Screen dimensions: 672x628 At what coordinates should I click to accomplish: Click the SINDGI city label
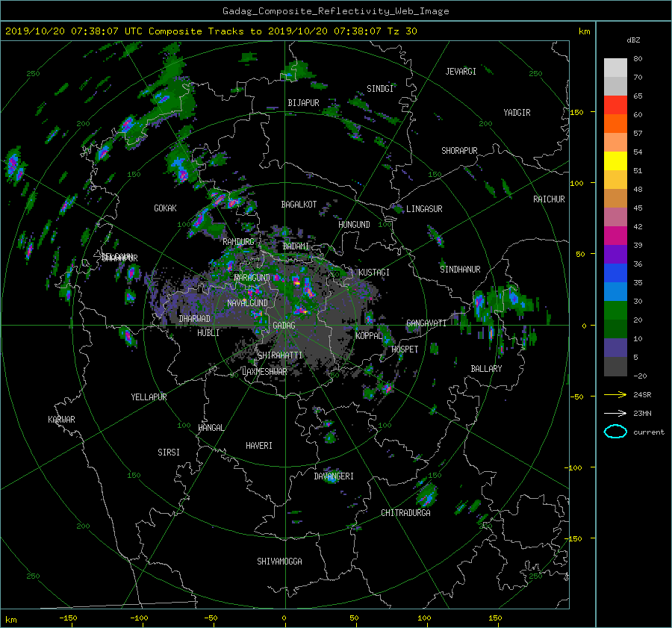coord(380,89)
